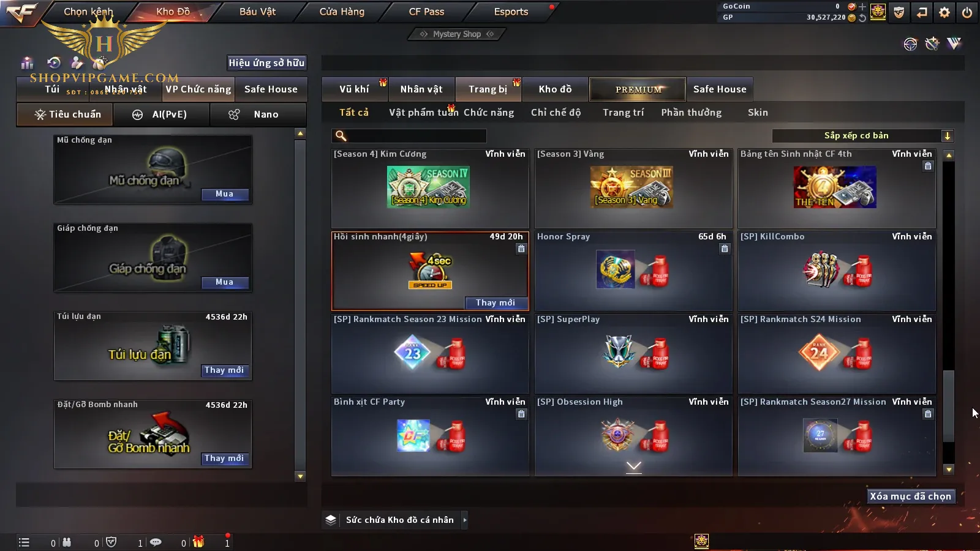Click the trash icon on Honor Spray

click(x=725, y=249)
